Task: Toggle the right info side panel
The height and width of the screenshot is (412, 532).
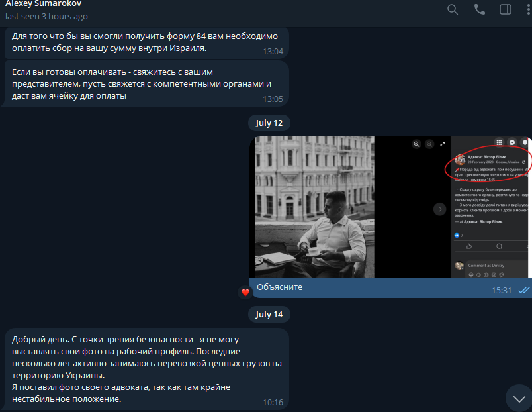Action: 506,9
